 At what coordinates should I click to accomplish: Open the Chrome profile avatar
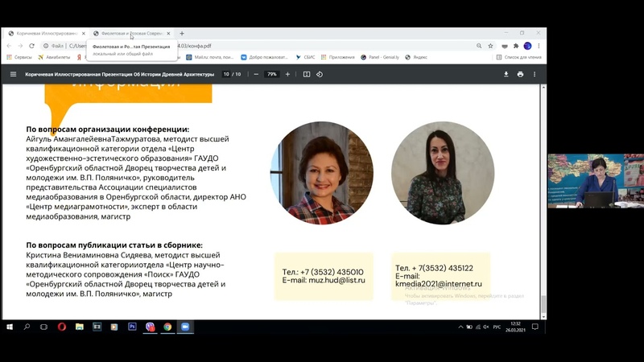coord(527,46)
